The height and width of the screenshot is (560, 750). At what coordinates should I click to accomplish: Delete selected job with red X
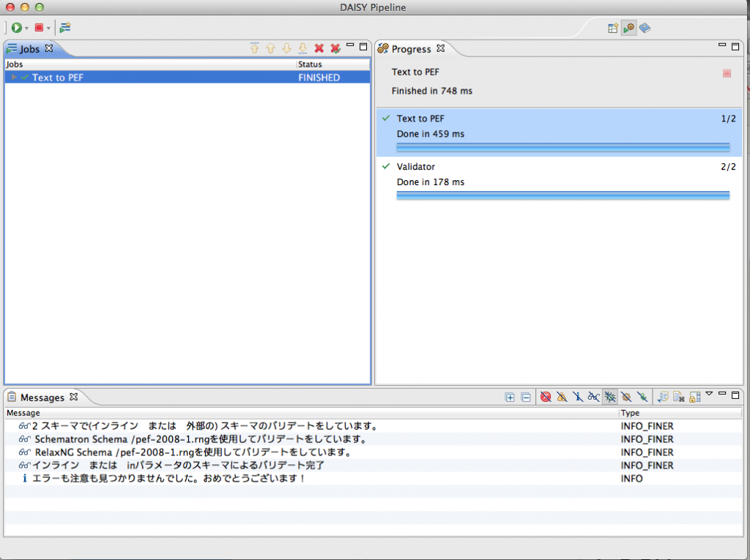tap(319, 48)
